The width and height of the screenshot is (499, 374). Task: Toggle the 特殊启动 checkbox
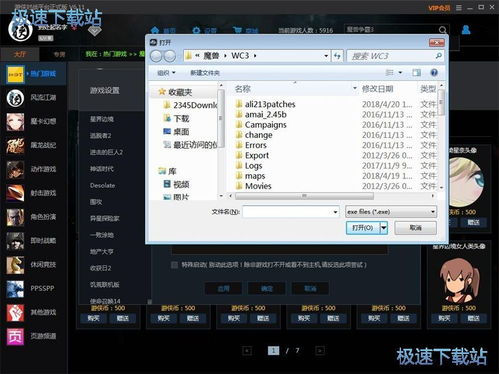174,265
